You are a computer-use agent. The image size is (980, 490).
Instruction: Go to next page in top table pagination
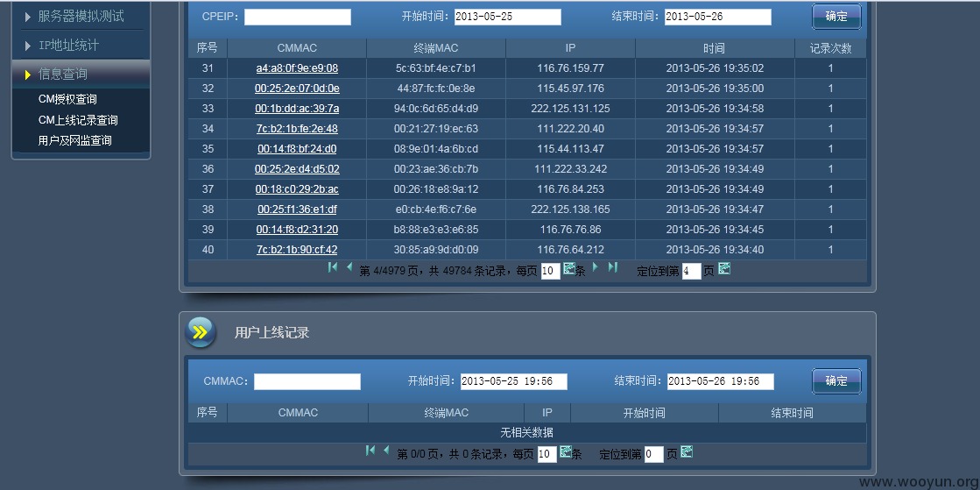[x=595, y=267]
